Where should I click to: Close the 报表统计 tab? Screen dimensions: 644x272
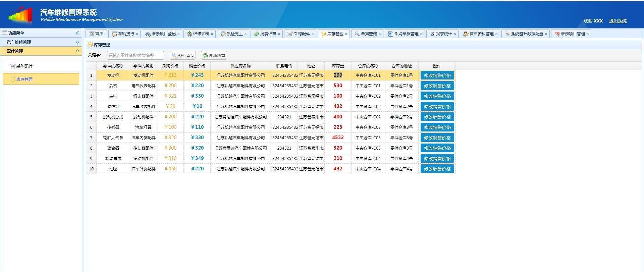coord(455,34)
